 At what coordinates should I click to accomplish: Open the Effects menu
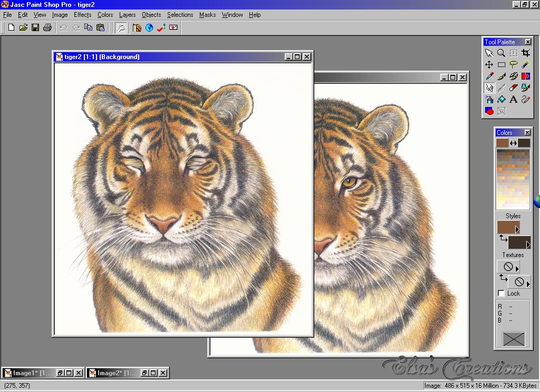pyautogui.click(x=82, y=15)
